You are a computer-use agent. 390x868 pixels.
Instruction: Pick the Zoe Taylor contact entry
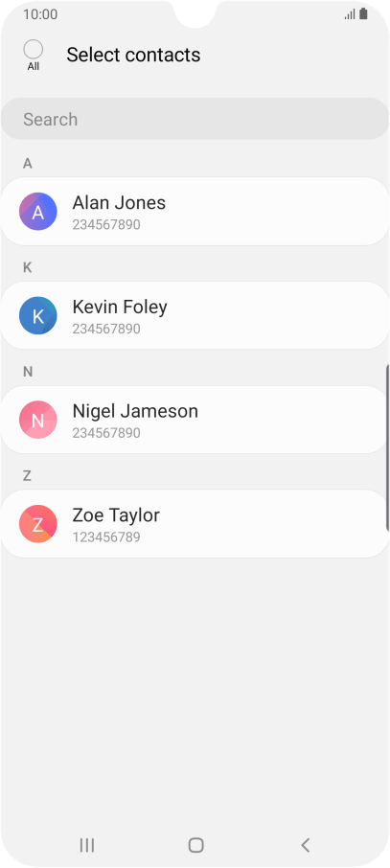[195, 524]
